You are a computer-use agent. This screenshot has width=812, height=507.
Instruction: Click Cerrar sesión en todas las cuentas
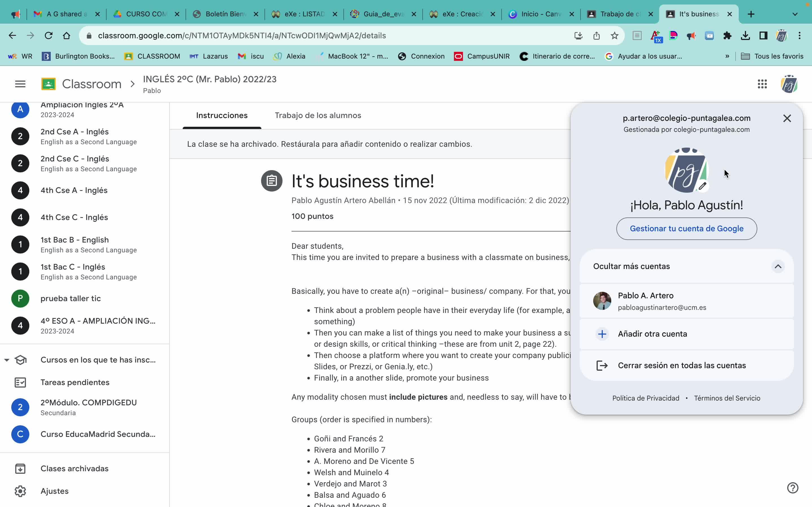[x=681, y=366]
